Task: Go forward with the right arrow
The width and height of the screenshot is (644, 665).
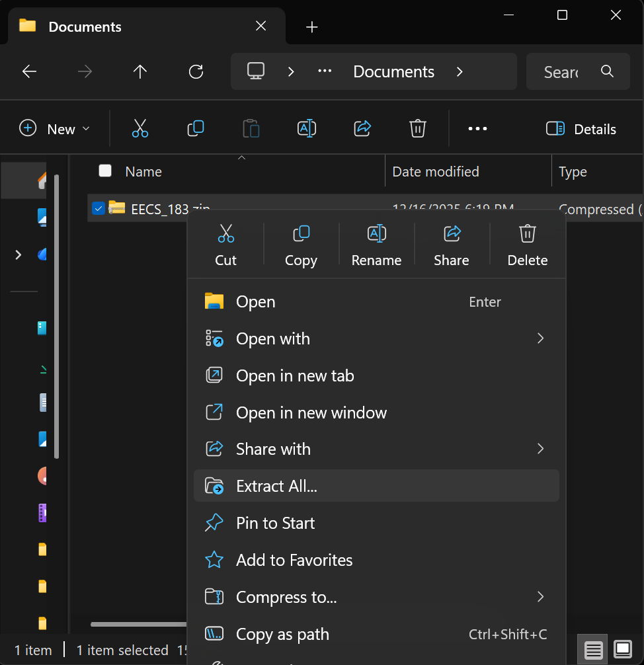Action: [85, 71]
